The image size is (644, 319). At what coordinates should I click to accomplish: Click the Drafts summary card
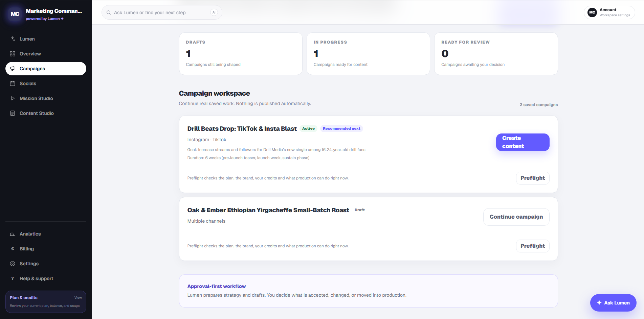point(241,54)
